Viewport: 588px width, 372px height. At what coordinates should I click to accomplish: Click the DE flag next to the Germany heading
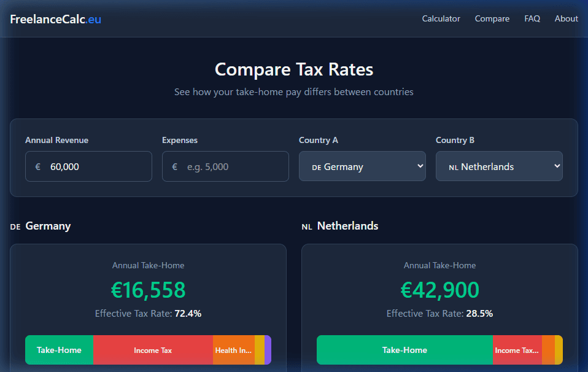(x=15, y=227)
